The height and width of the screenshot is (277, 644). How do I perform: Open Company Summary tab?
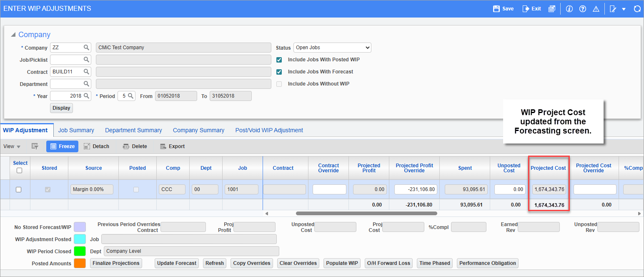198,130
